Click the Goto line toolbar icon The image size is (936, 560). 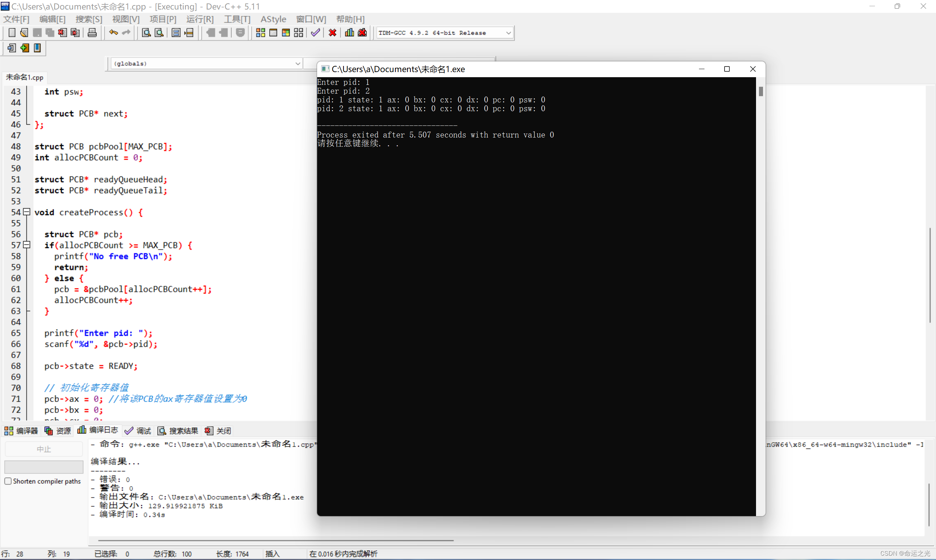click(x=189, y=33)
